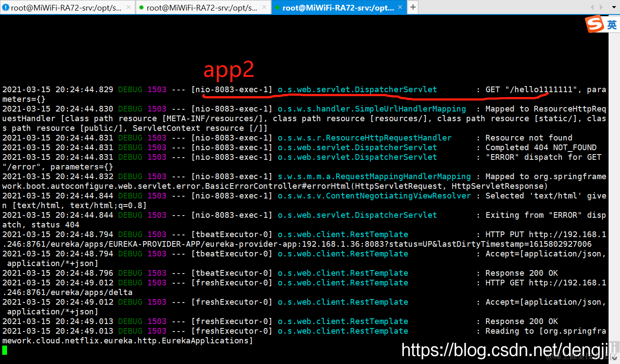
Task: Click the message "HTTP GET http://192.168.1"
Action: pos(546,283)
